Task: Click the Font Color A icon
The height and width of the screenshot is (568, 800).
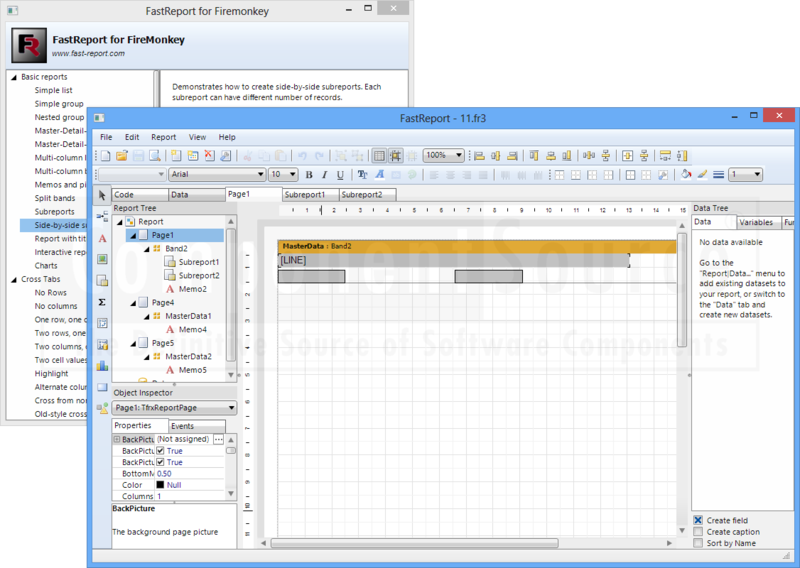Action: click(380, 175)
